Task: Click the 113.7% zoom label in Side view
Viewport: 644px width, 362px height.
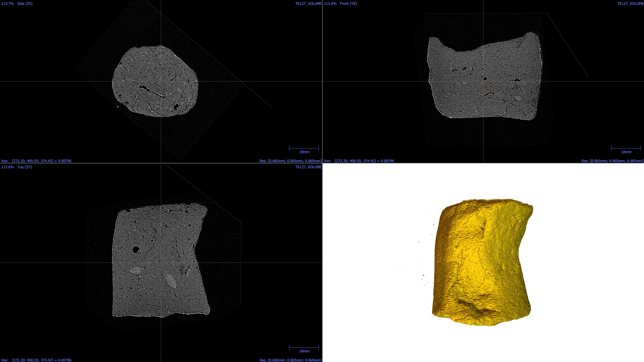Action: (x=8, y=4)
